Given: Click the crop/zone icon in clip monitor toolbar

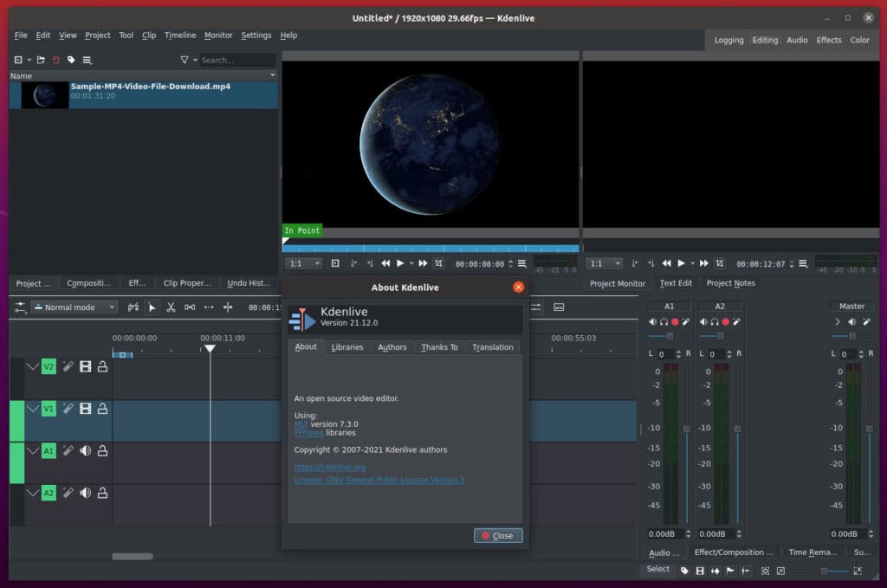Looking at the screenshot, I should click(x=438, y=263).
